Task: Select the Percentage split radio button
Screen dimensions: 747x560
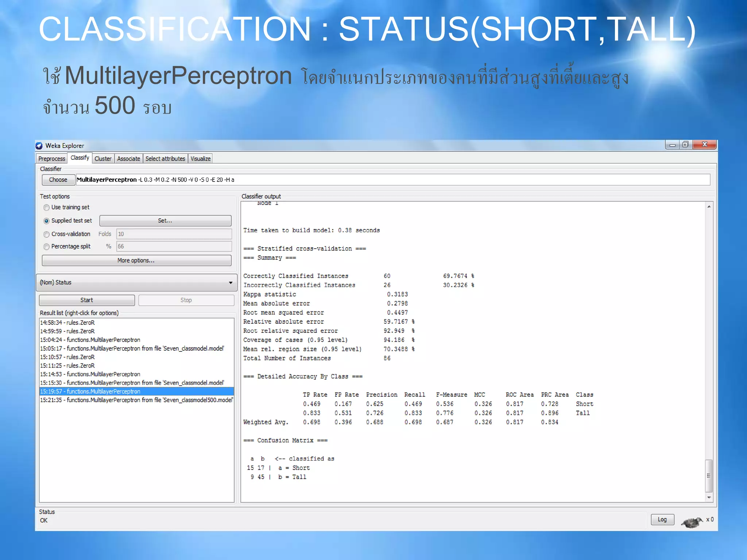Action: click(46, 247)
